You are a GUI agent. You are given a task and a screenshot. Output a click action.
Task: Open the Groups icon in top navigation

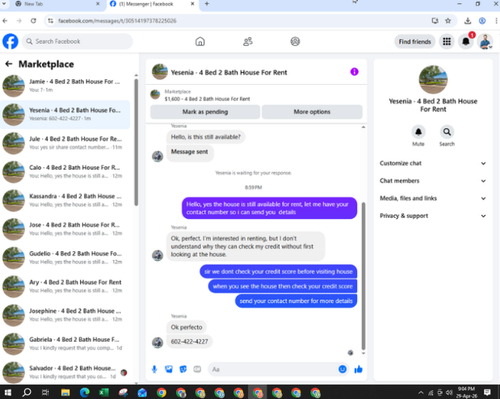click(295, 41)
